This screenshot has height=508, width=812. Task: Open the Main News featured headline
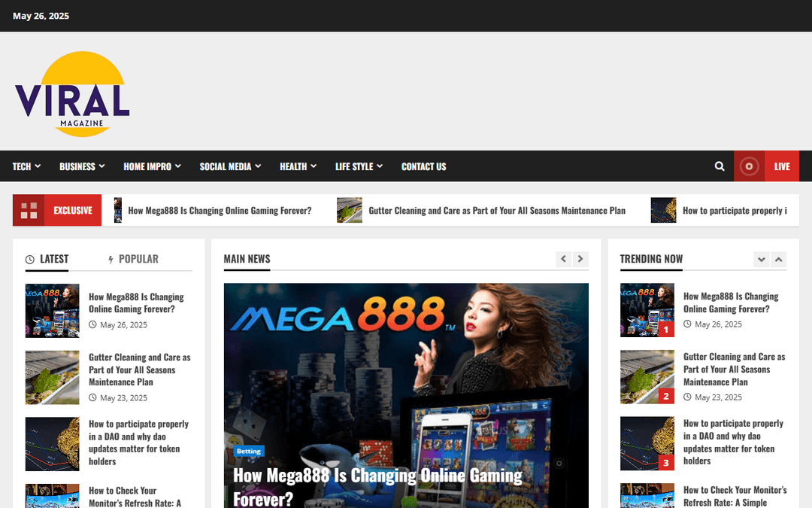pyautogui.click(x=377, y=487)
